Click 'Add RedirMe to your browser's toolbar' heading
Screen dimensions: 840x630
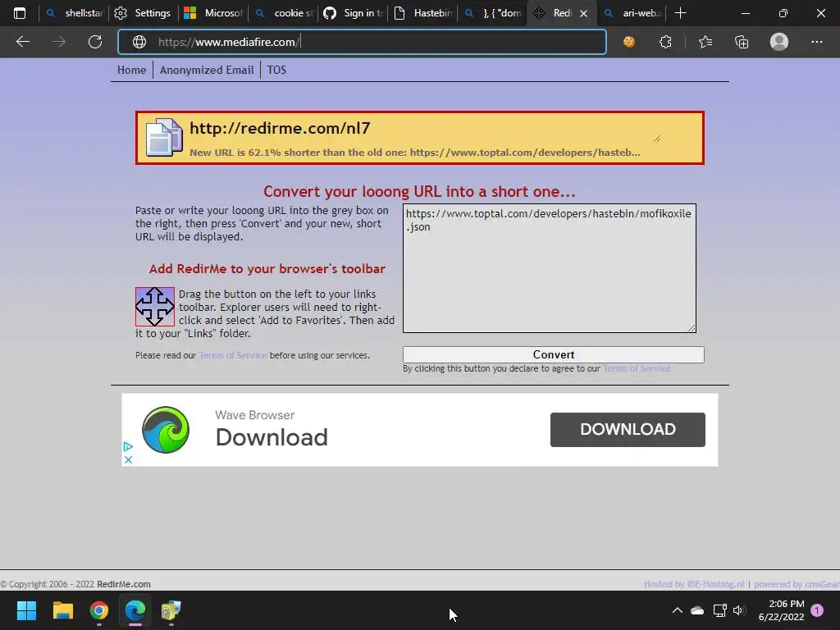coord(267,269)
